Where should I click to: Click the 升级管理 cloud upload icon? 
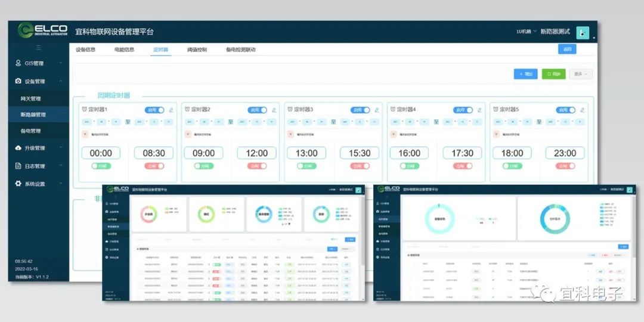point(18,148)
